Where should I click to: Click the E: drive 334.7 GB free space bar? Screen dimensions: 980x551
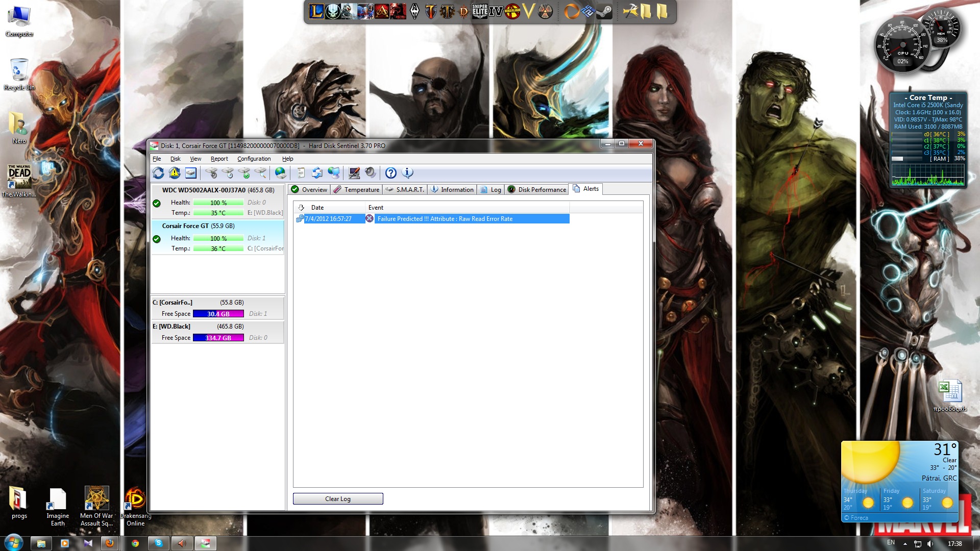(218, 338)
